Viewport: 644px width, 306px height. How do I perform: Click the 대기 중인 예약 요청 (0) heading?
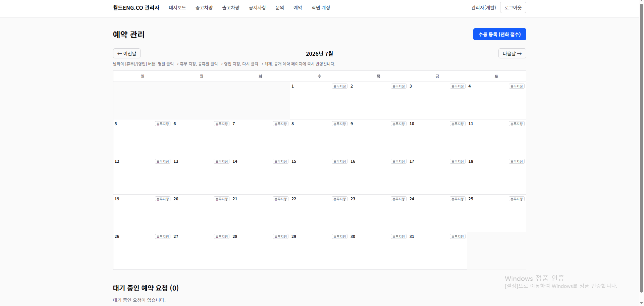pos(146,288)
